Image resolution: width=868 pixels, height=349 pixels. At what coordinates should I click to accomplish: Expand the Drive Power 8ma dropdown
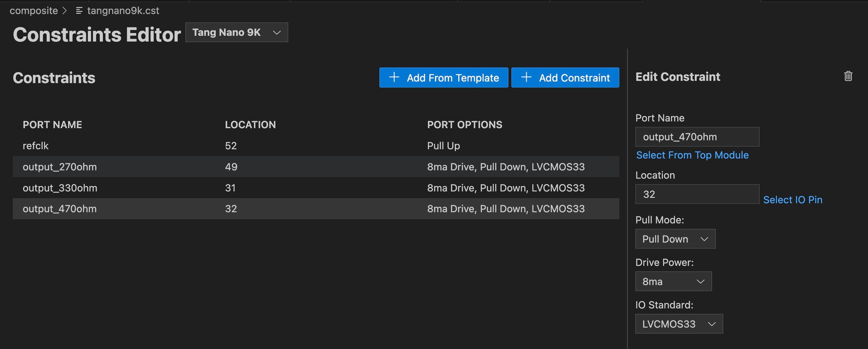(x=673, y=282)
